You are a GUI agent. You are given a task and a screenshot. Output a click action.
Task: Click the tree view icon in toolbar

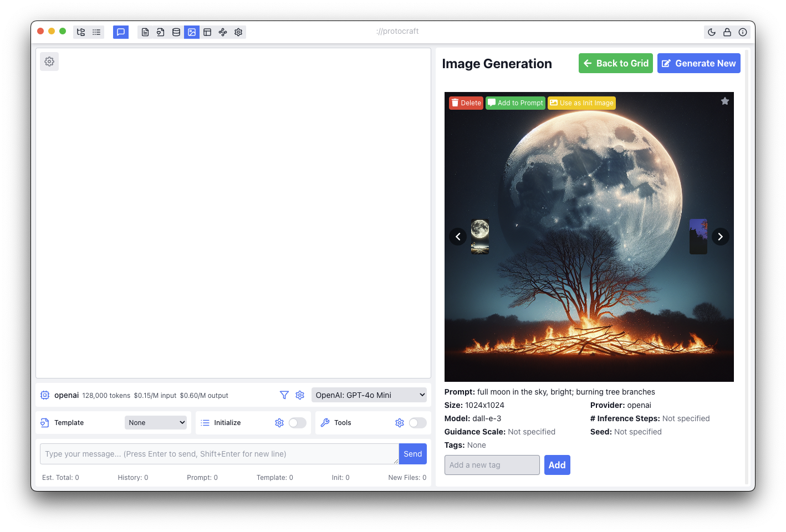point(81,32)
